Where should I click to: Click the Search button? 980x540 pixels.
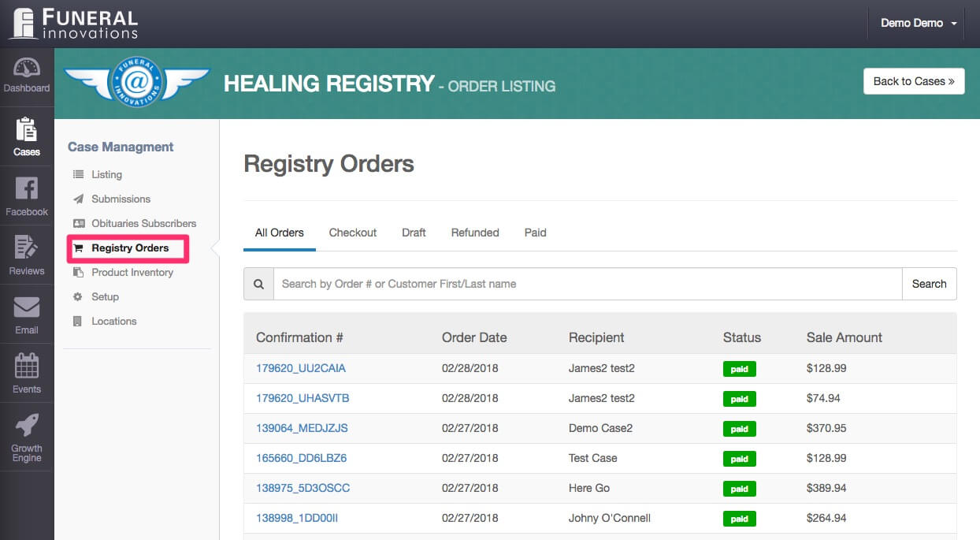click(x=930, y=284)
